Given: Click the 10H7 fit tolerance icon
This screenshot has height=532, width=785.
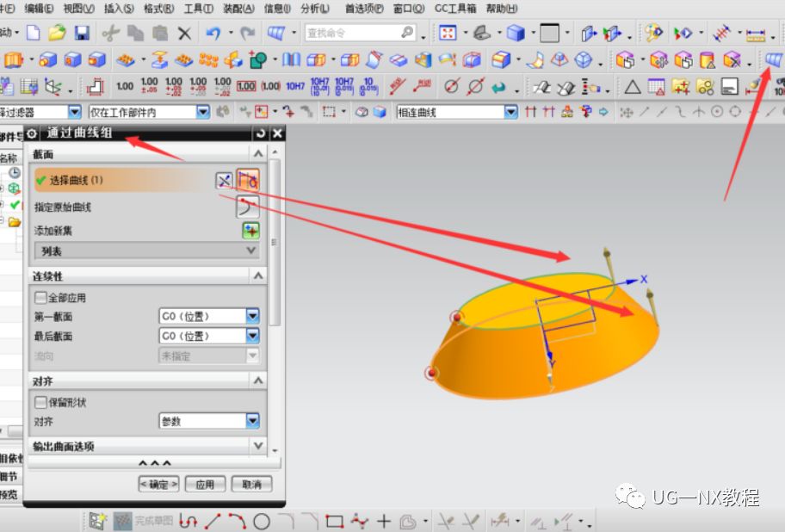Looking at the screenshot, I should [x=295, y=87].
